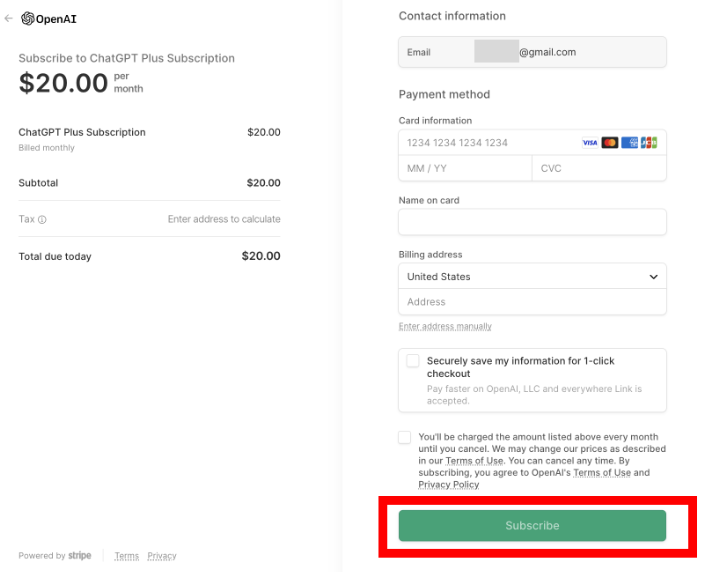
Task: Open the Privacy Policy link
Action: pyautogui.click(x=448, y=485)
